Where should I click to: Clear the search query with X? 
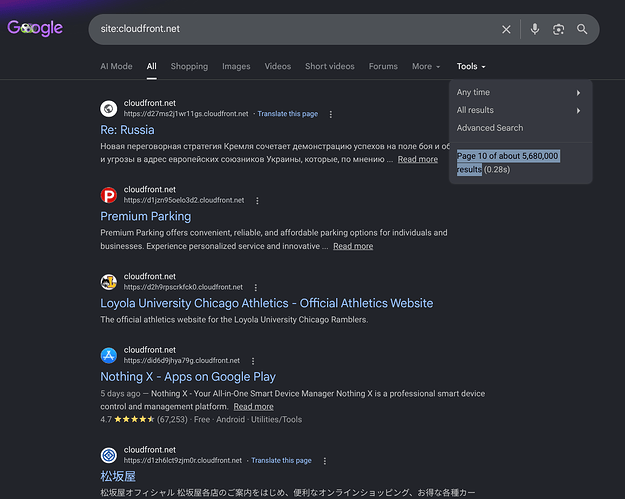(x=506, y=29)
